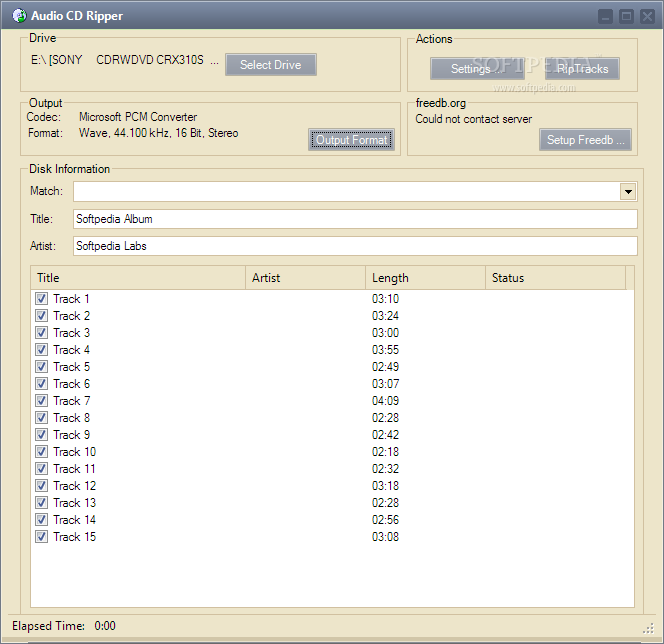
Task: Uncheck the Track 7 checkbox
Action: pos(42,401)
